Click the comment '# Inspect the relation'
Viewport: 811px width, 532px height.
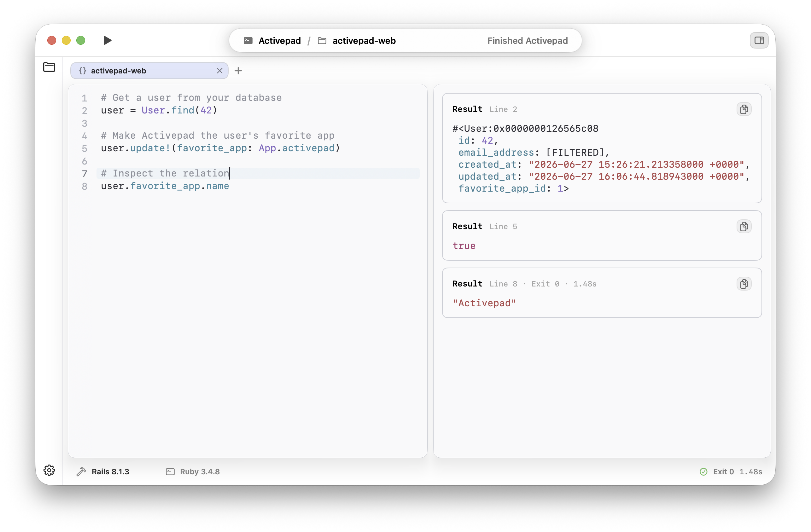[165, 173]
